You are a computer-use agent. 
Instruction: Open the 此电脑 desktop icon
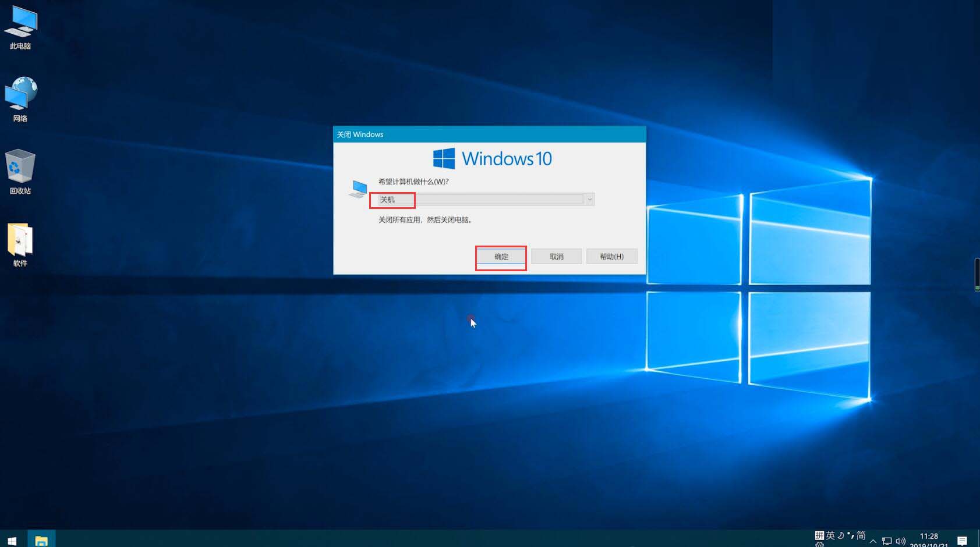[20, 27]
